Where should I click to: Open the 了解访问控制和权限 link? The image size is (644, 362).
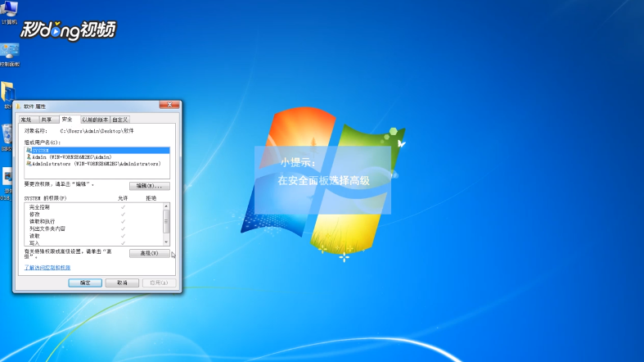coord(47,268)
